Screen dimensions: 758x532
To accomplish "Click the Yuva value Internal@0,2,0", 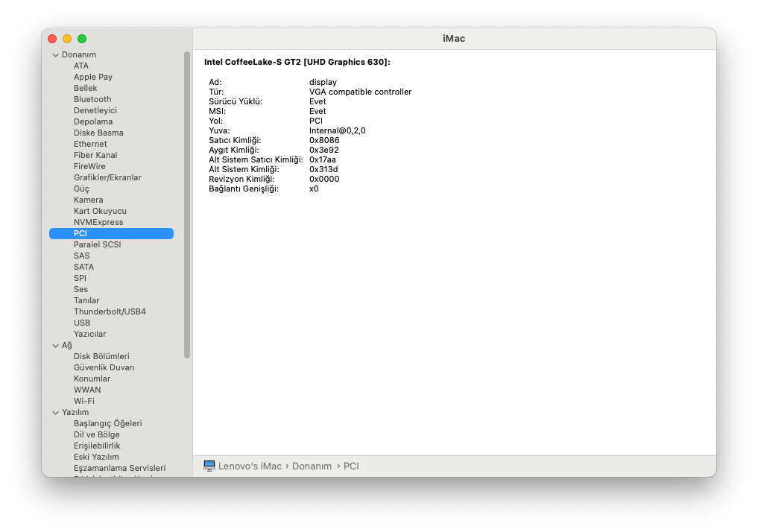I will coord(338,130).
